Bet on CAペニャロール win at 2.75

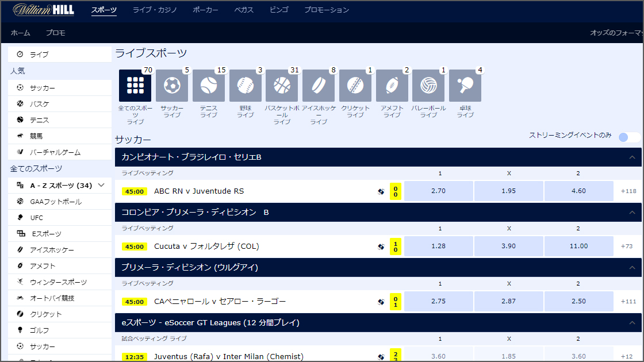pyautogui.click(x=439, y=302)
